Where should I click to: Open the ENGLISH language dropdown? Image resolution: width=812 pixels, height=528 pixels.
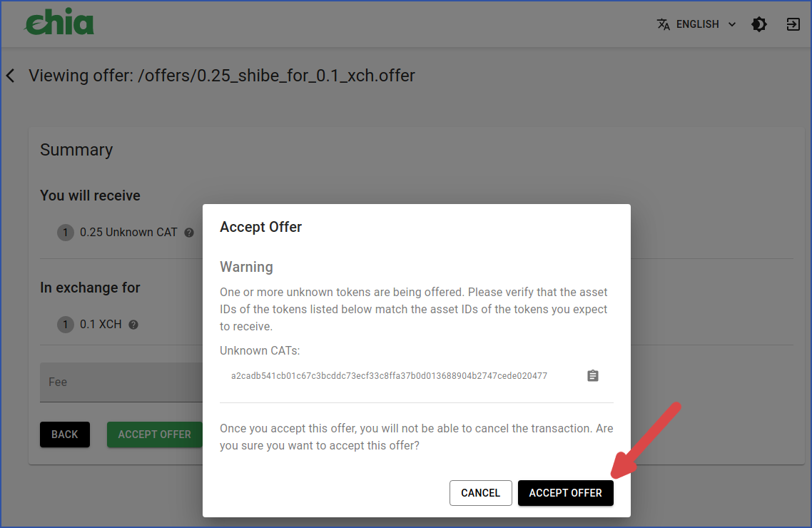697,24
